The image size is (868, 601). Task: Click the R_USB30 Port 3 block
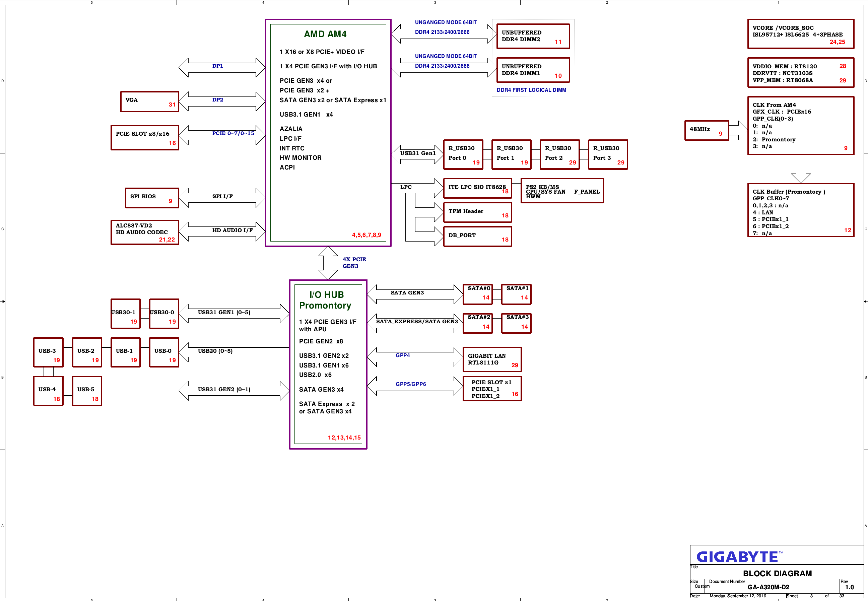(607, 155)
